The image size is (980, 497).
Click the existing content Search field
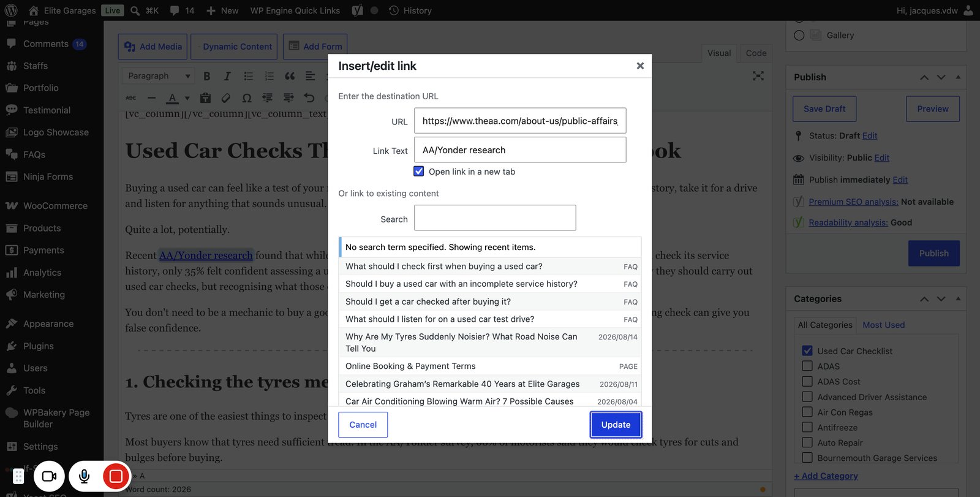(x=495, y=218)
